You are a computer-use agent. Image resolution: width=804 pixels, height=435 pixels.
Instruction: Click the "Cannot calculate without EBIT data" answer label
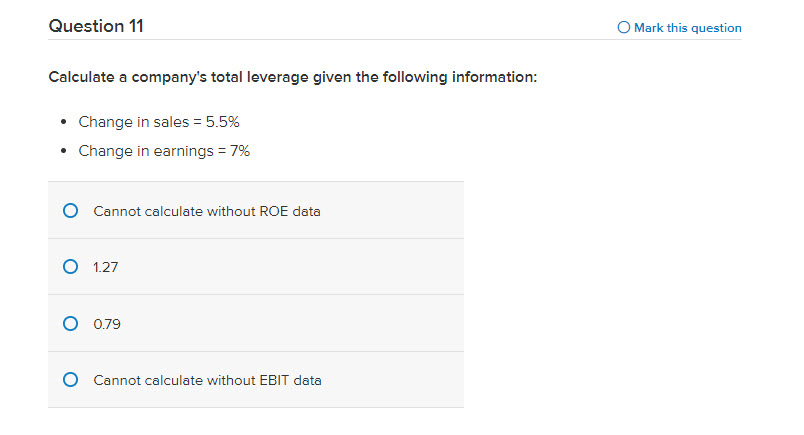click(207, 380)
